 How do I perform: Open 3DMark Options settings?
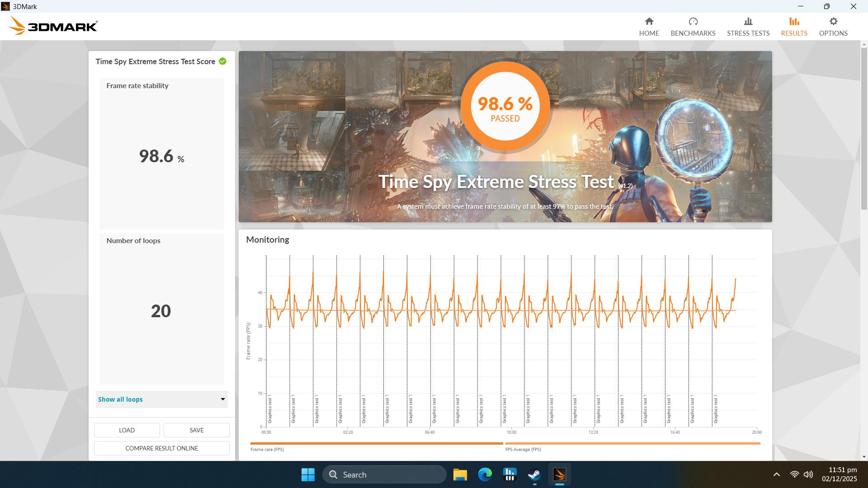833,26
